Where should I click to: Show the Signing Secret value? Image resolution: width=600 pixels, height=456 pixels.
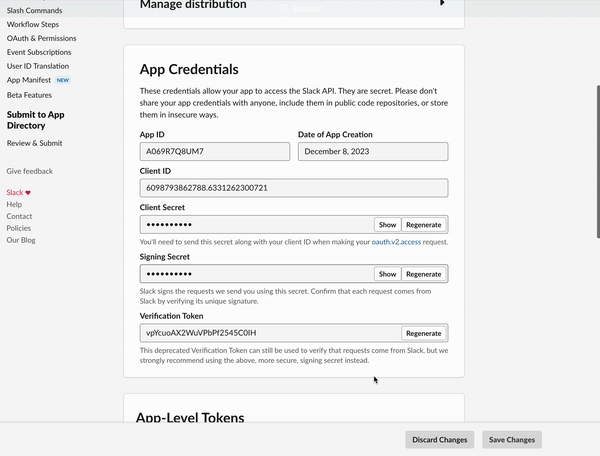coord(387,274)
